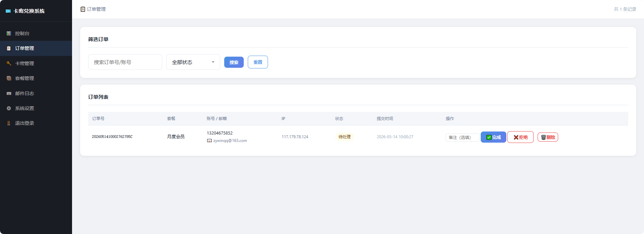This screenshot has width=644, height=234.
Task: Click the 操作 column header
Action: (450, 118)
